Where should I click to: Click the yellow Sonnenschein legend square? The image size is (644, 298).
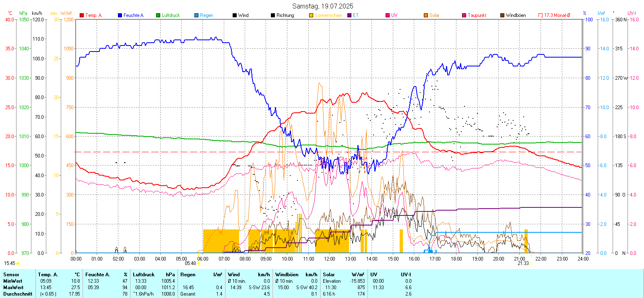pyautogui.click(x=311, y=15)
